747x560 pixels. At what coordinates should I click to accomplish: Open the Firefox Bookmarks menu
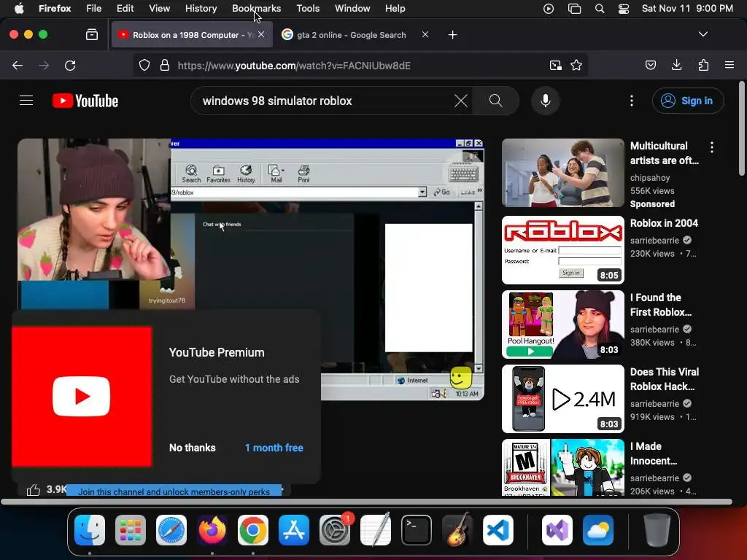[x=256, y=8]
